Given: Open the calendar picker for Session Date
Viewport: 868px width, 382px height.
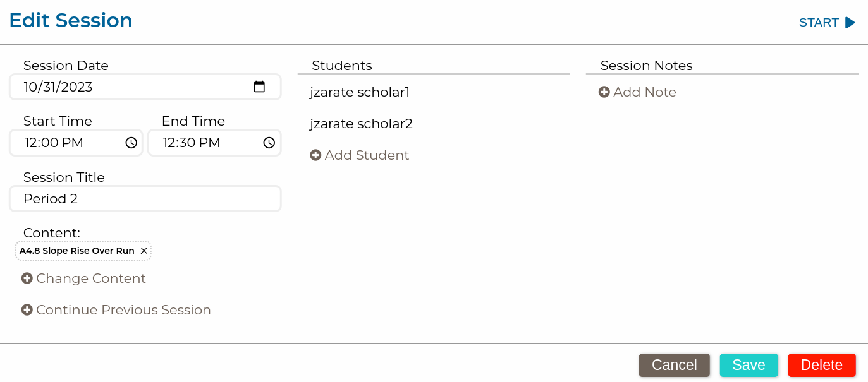Looking at the screenshot, I should [x=259, y=87].
